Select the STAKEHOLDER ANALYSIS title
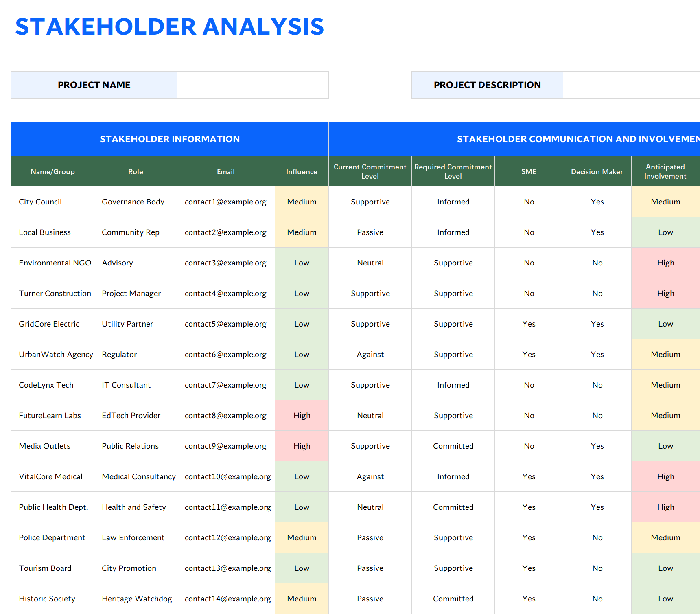Image resolution: width=700 pixels, height=614 pixels. pos(170,27)
